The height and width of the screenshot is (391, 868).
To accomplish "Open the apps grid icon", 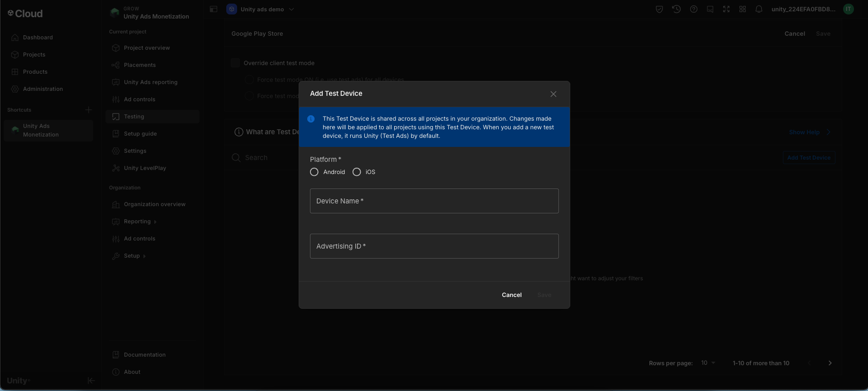I will click(x=743, y=9).
